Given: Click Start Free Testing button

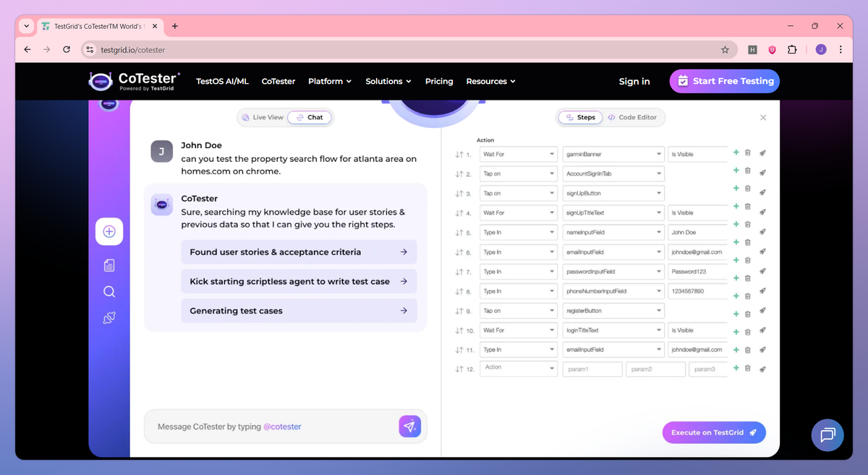Looking at the screenshot, I should click(x=725, y=81).
